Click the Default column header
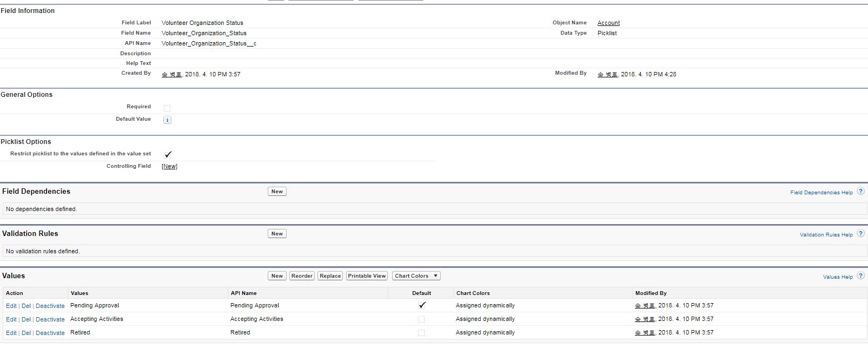 click(x=421, y=293)
